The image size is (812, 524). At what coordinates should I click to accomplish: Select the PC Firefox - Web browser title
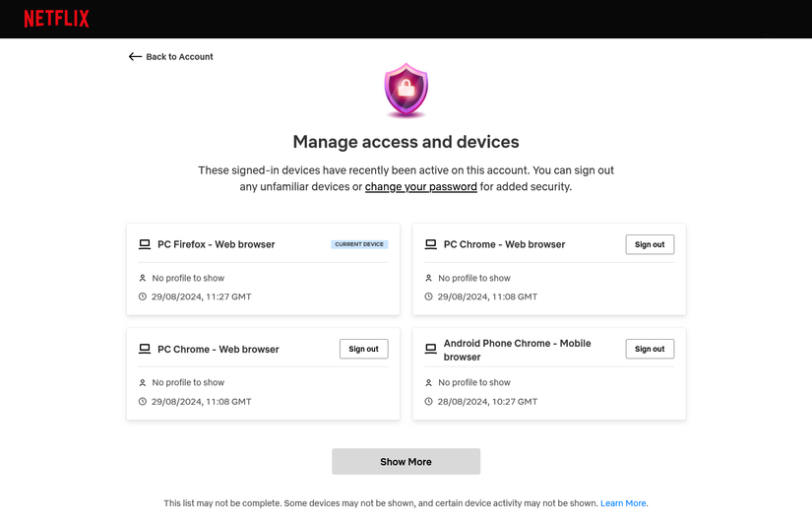click(x=216, y=244)
